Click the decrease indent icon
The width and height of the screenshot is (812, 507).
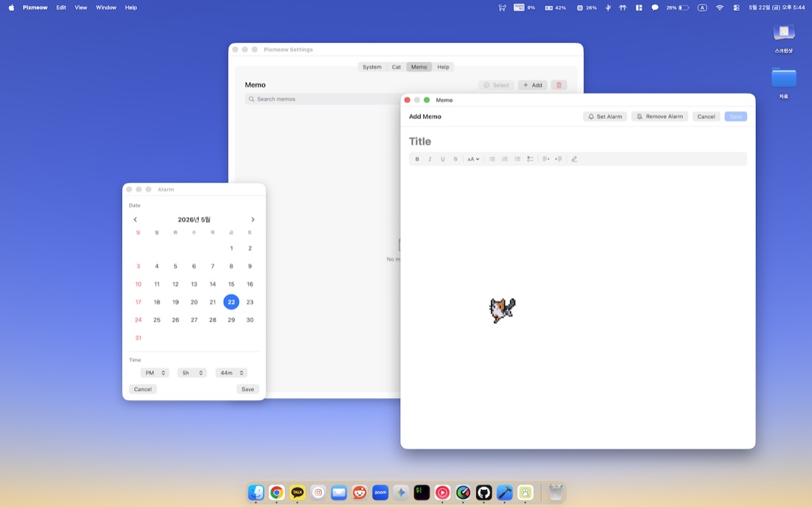coord(546,159)
